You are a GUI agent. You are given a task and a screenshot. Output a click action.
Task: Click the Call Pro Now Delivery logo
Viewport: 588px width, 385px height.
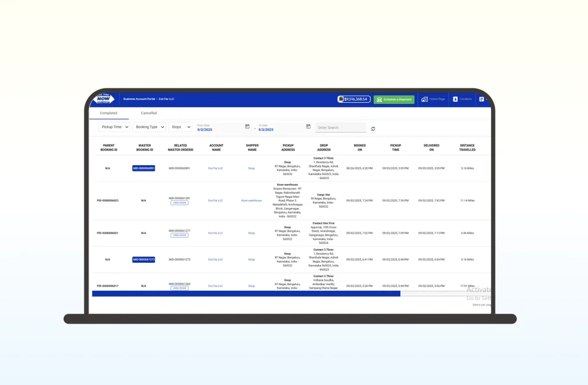click(x=103, y=99)
